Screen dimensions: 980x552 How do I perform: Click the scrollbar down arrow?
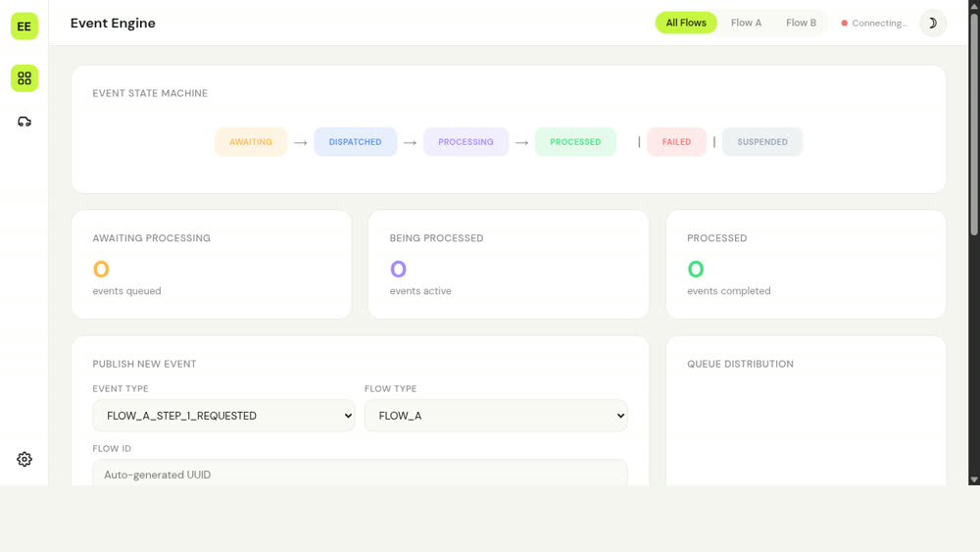[x=974, y=479]
